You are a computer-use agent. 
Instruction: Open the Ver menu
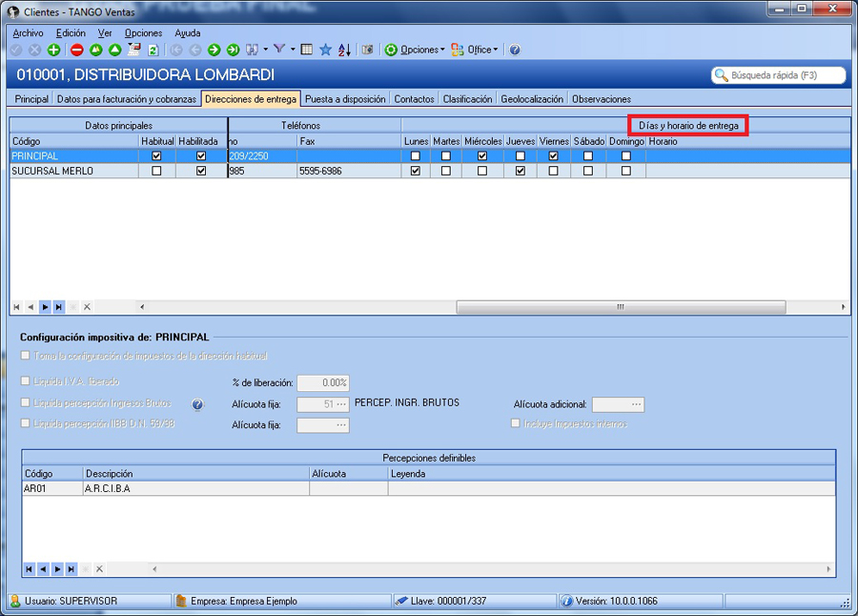click(105, 32)
